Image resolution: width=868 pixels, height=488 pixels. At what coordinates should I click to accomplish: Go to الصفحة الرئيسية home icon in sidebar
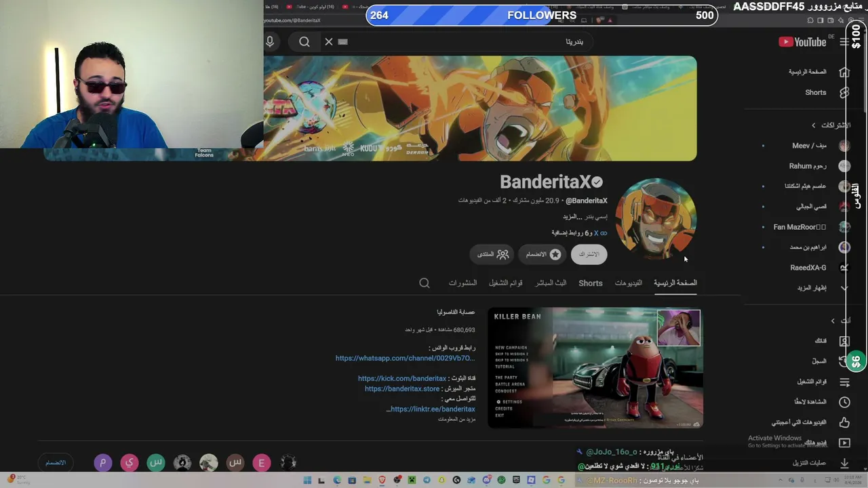(844, 72)
